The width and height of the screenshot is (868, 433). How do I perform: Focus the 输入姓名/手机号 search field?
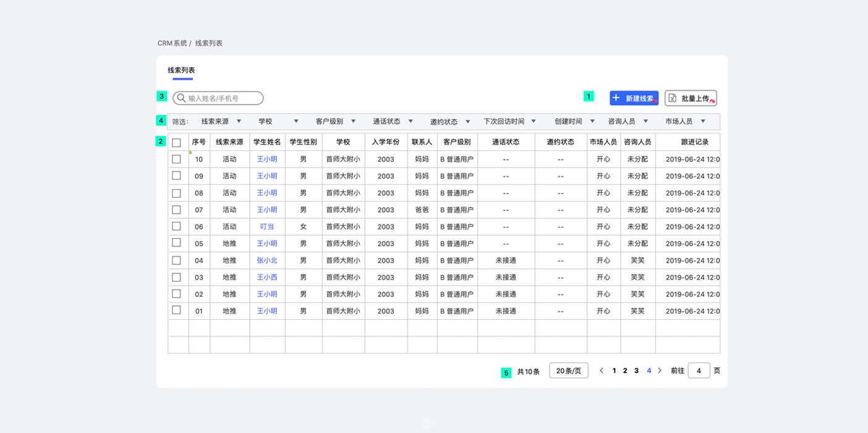tap(218, 98)
